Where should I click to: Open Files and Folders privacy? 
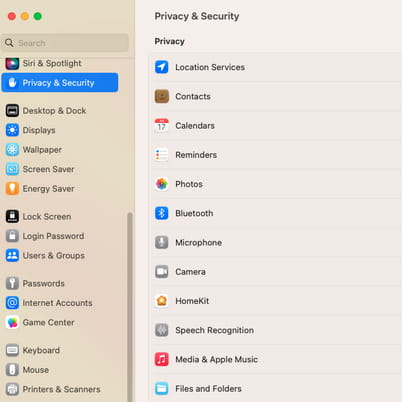coord(277,389)
